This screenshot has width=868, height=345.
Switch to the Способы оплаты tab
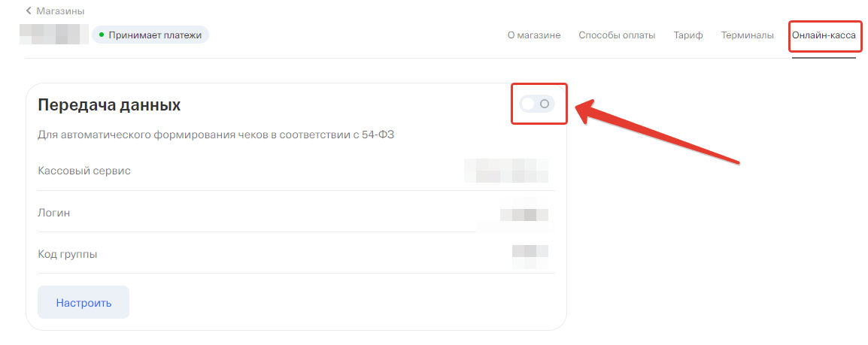point(618,35)
